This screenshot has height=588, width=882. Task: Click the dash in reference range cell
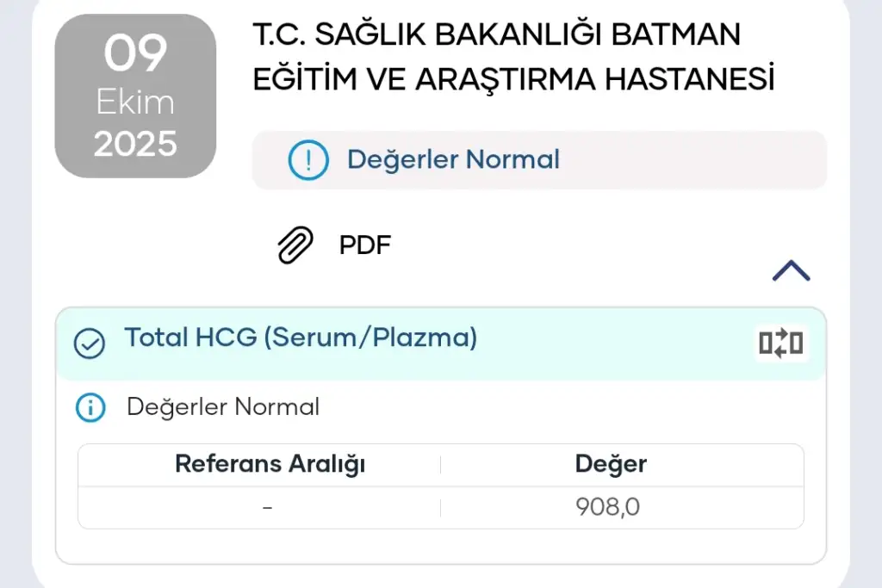(268, 507)
